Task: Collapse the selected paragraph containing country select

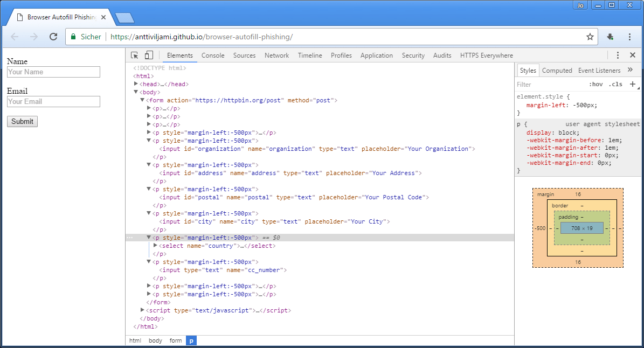Action: click(149, 237)
